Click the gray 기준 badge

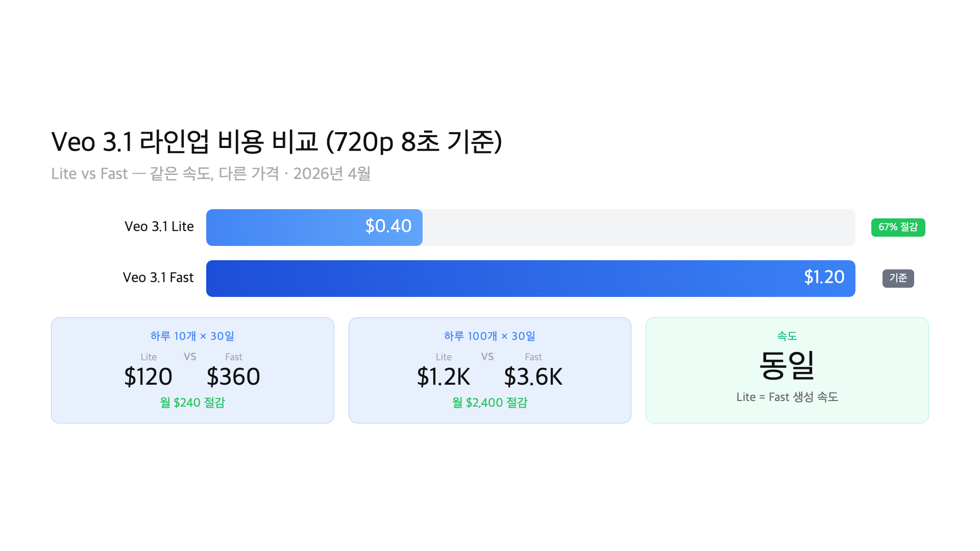[x=898, y=278]
